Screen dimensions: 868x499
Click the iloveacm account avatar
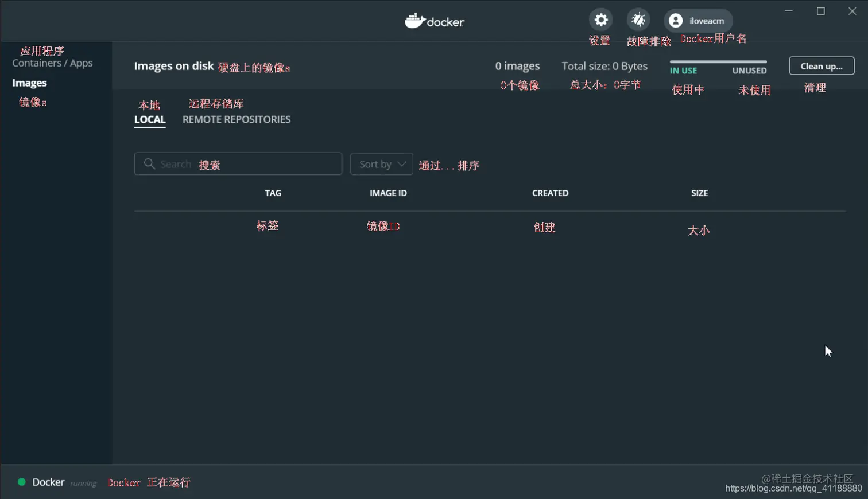[676, 20]
